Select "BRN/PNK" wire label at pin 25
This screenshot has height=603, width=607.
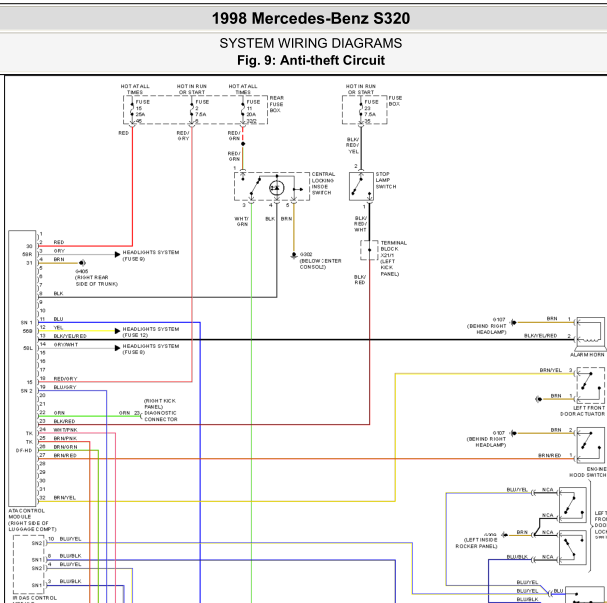65,438
